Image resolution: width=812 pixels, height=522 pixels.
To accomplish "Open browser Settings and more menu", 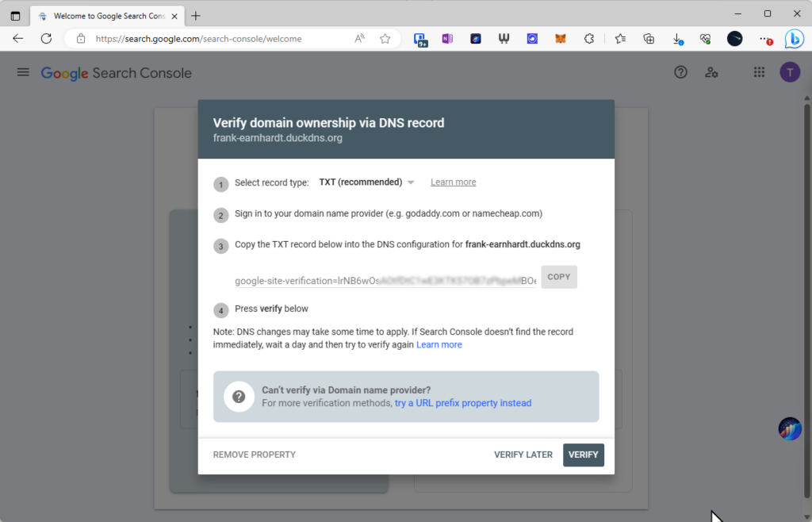I will tap(765, 40).
